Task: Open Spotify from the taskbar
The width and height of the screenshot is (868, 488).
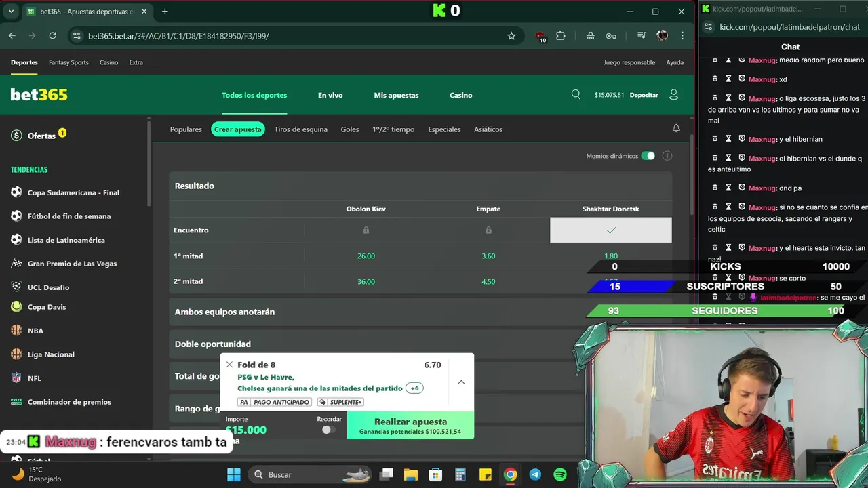Action: coord(560,474)
